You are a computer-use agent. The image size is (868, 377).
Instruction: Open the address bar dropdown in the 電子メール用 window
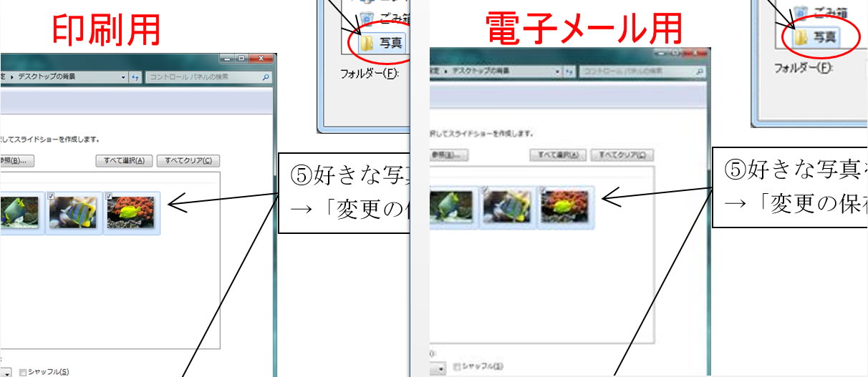pos(559,72)
